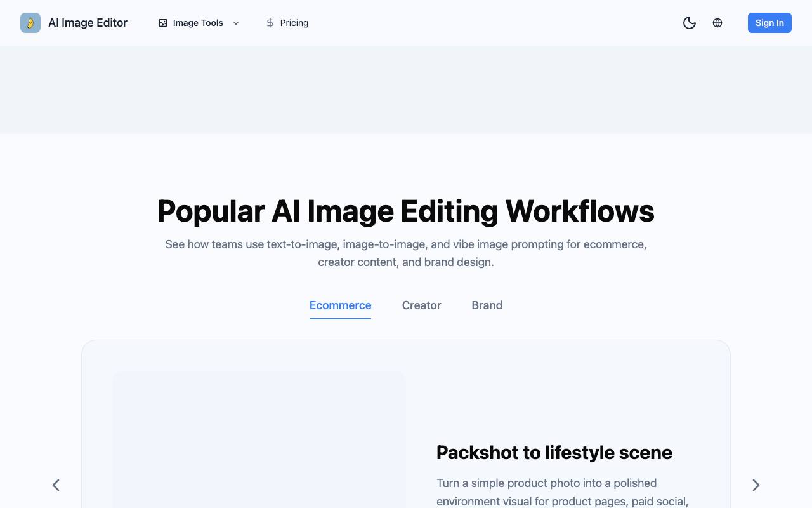Click the Pricing dollar icon
This screenshot has height=508, width=812.
click(x=270, y=23)
